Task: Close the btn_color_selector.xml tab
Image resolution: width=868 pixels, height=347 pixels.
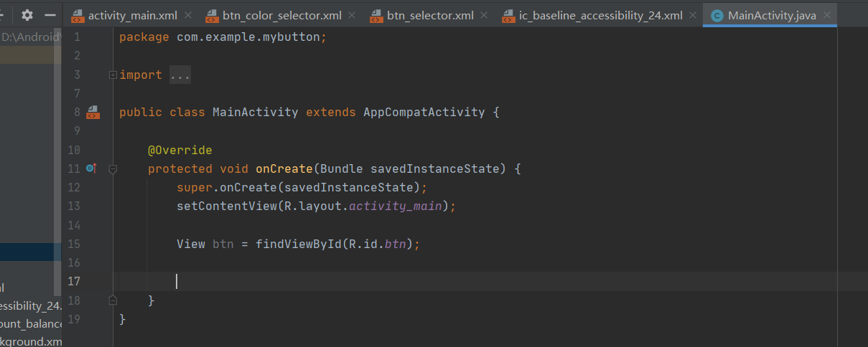Action: pyautogui.click(x=353, y=15)
